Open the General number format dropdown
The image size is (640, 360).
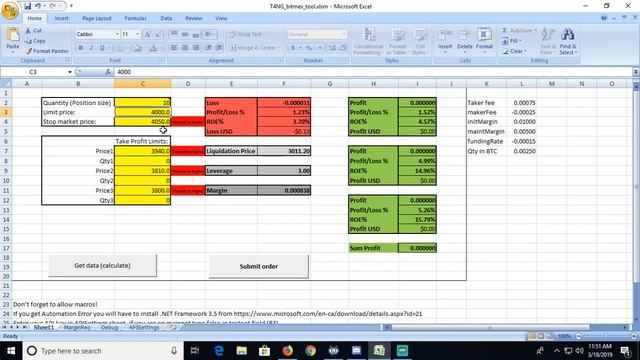click(x=344, y=34)
